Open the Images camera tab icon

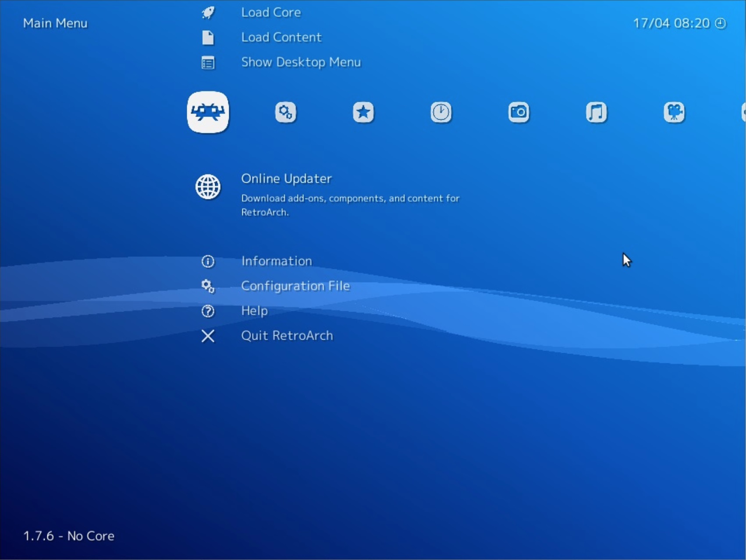519,112
